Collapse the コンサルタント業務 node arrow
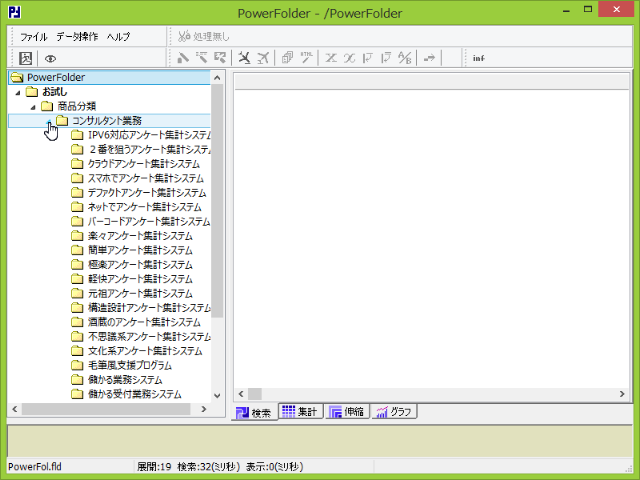 tap(49, 121)
